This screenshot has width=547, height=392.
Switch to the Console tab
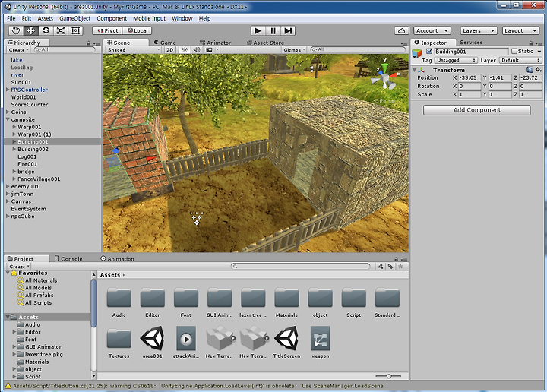click(x=68, y=259)
